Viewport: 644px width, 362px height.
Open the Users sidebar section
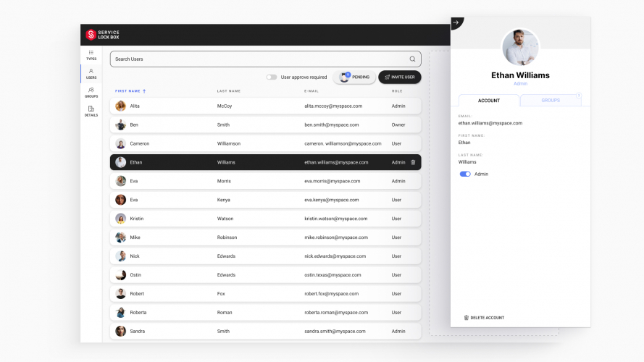point(91,73)
